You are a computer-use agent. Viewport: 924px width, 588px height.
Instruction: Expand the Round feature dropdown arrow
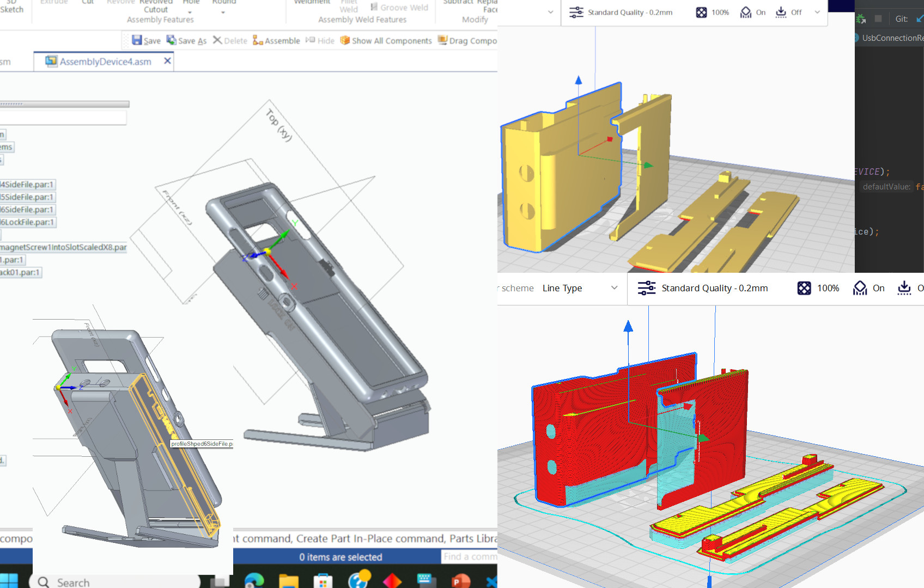click(x=223, y=12)
